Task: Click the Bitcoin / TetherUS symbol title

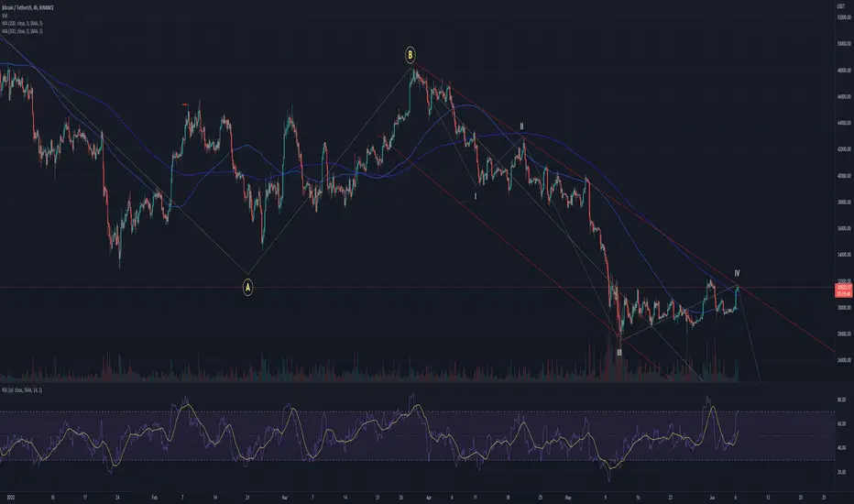Action: 27,7
